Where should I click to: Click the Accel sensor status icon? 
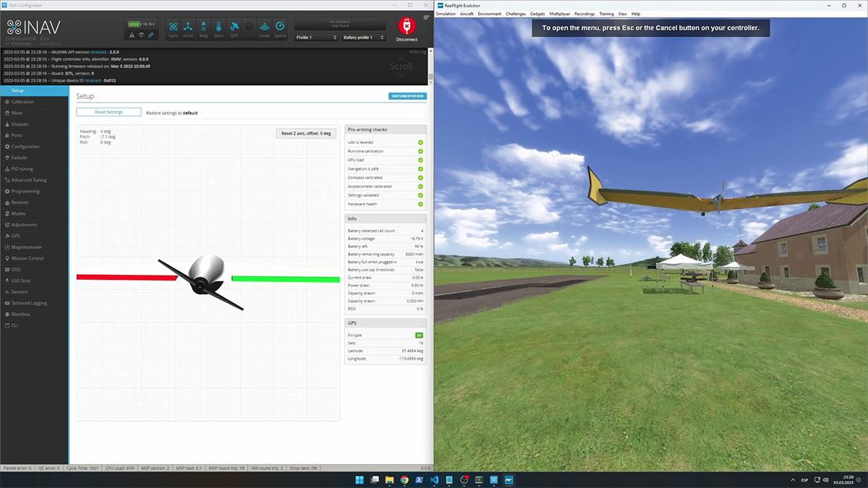tap(188, 29)
